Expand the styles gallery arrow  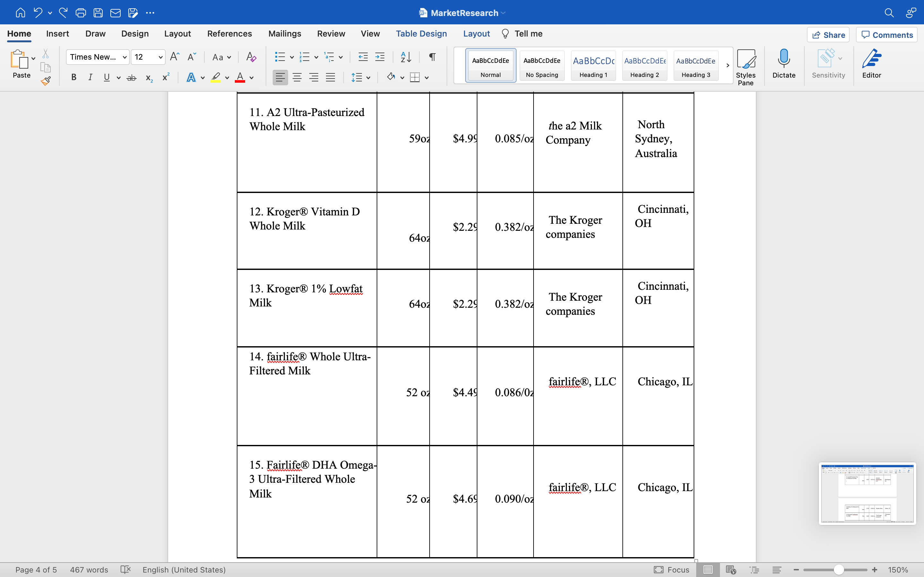click(x=727, y=65)
